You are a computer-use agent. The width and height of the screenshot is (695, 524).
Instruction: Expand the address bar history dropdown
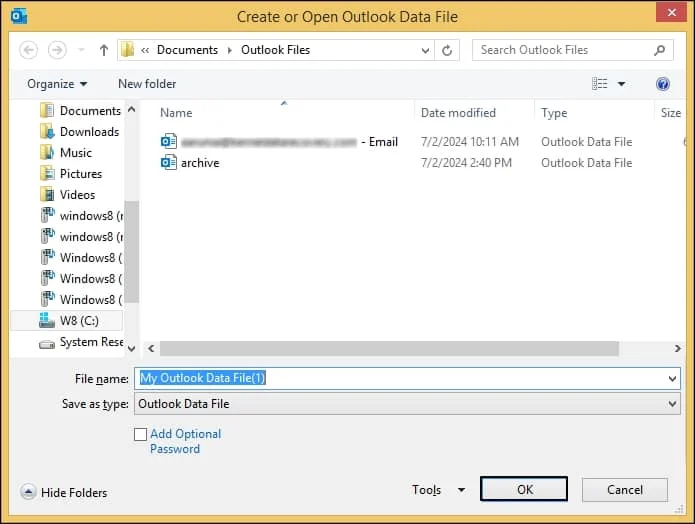point(425,50)
